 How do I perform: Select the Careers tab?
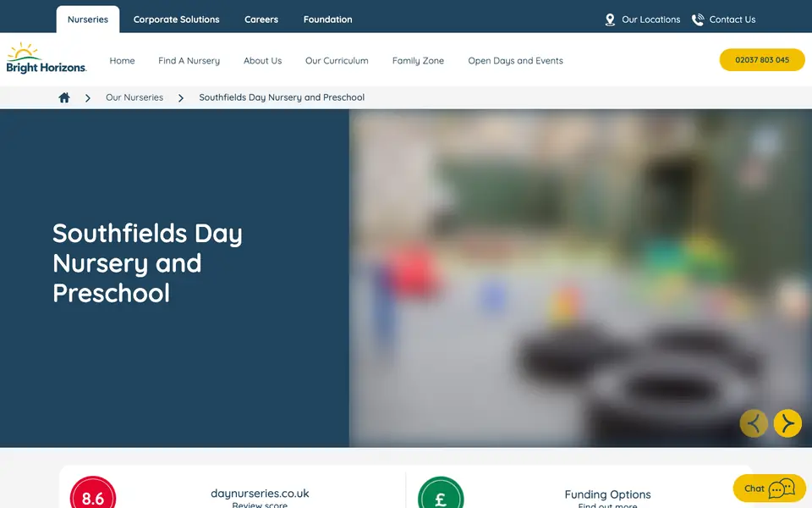[261, 19]
